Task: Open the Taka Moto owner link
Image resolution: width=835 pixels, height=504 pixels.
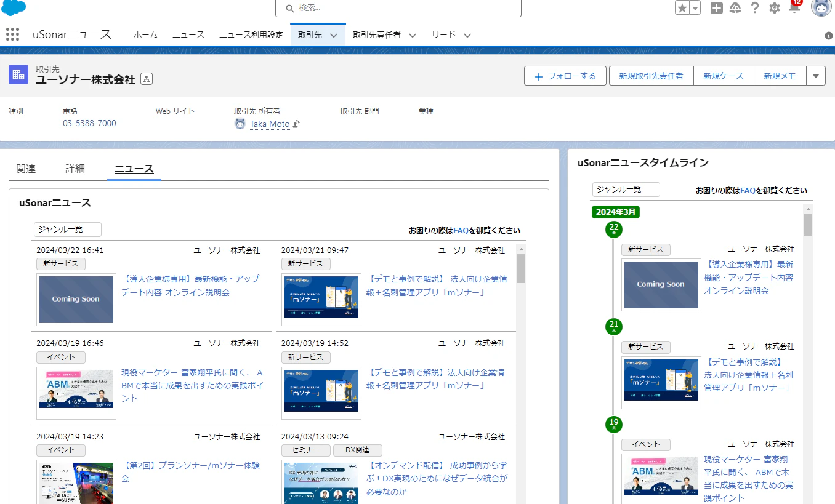Action: [x=270, y=124]
